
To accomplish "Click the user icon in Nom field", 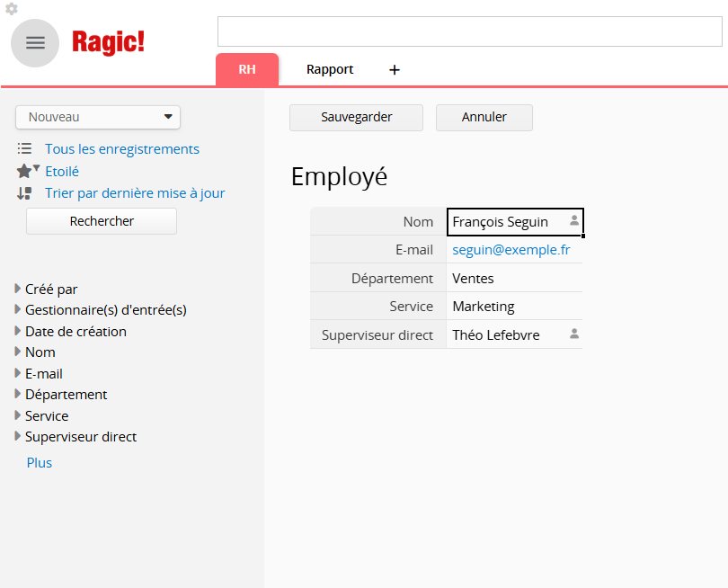I will [x=574, y=220].
